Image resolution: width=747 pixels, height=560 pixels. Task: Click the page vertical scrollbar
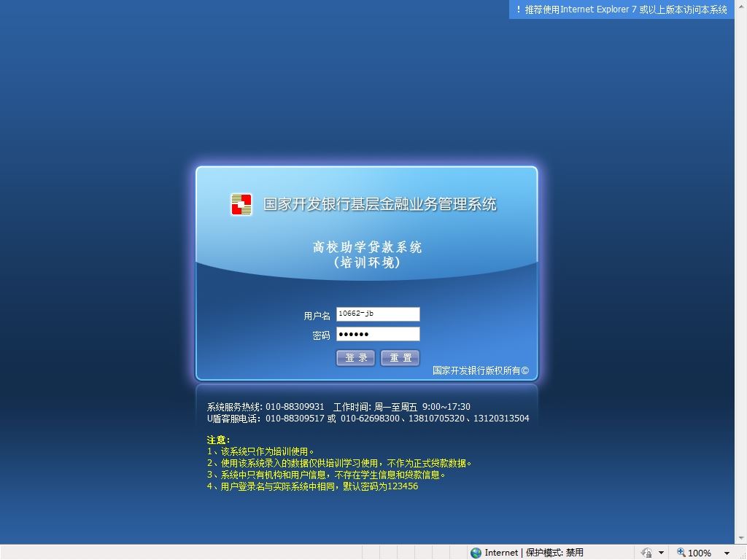(740, 272)
